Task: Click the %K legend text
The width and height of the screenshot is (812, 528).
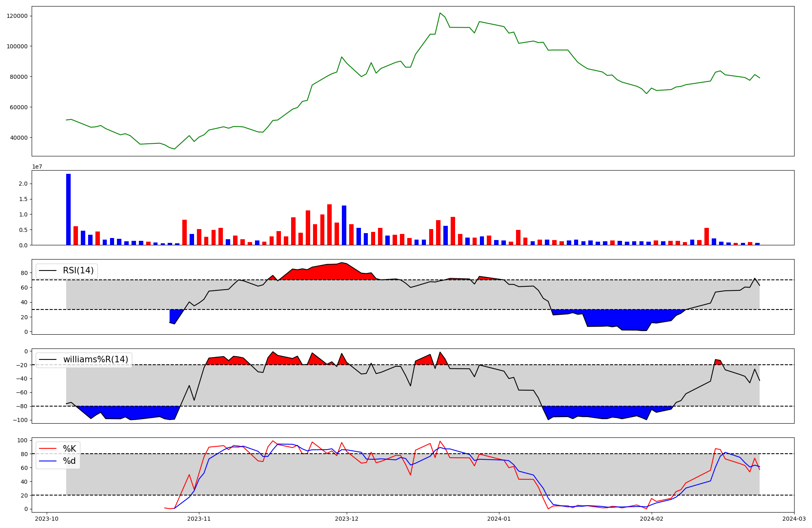Action: tap(69, 448)
